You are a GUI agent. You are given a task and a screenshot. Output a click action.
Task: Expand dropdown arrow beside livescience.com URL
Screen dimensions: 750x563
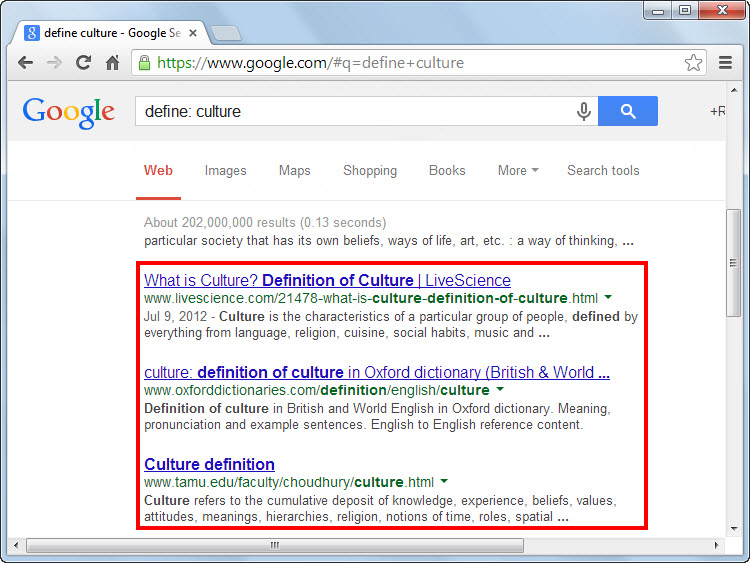click(608, 298)
